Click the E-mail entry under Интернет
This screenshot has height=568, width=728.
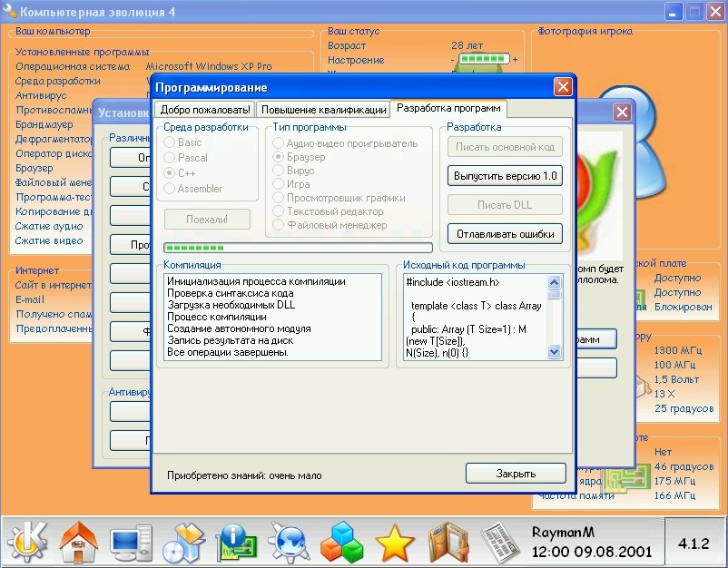[30, 299]
